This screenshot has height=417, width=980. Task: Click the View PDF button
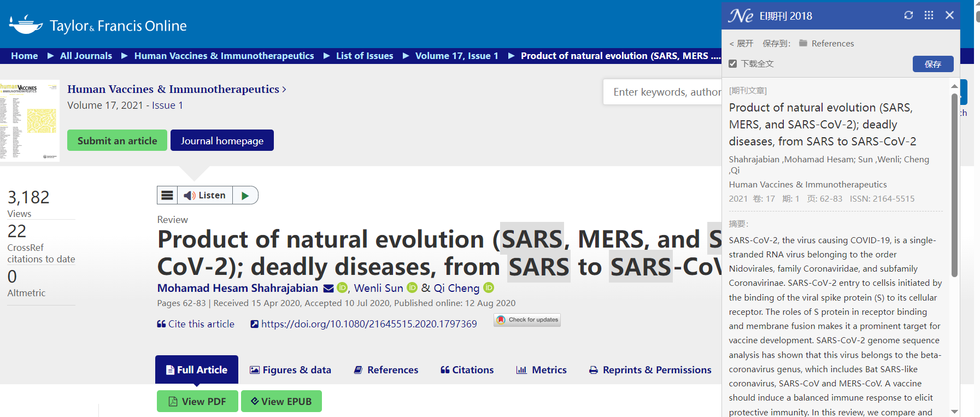(197, 401)
